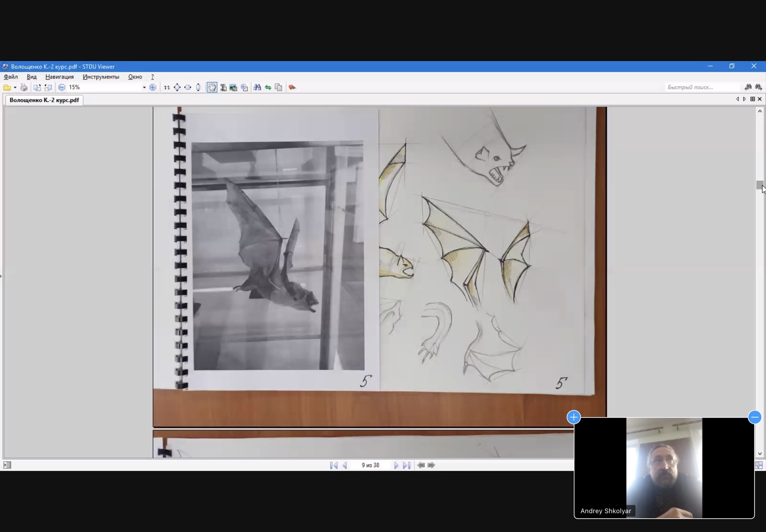Expand the open file dropdown arrow
This screenshot has height=532, width=766.
[x=15, y=88]
